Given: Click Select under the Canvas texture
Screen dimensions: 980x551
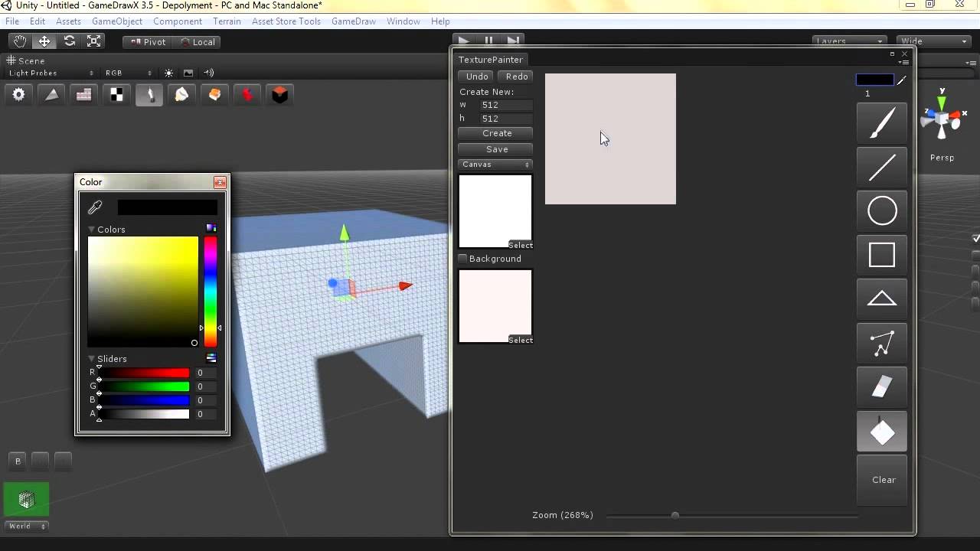Looking at the screenshot, I should pyautogui.click(x=521, y=245).
